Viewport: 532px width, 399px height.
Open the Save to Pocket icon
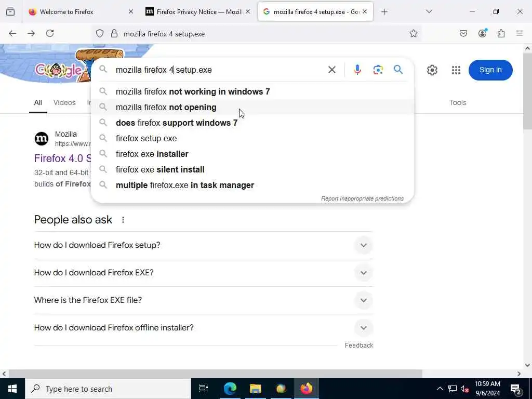click(463, 33)
